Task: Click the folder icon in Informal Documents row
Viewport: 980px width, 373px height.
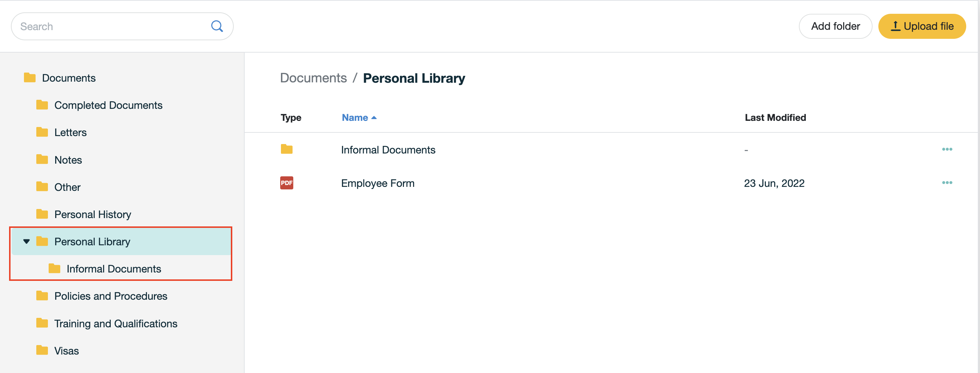Action: click(x=286, y=149)
